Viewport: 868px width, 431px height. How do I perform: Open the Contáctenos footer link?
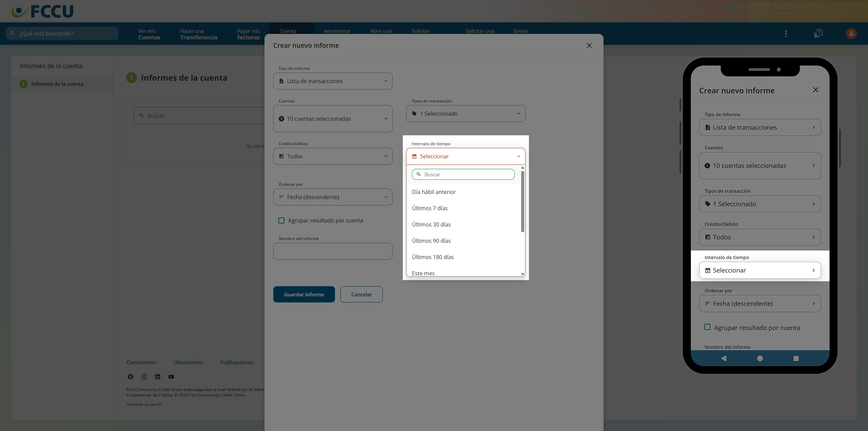141,362
